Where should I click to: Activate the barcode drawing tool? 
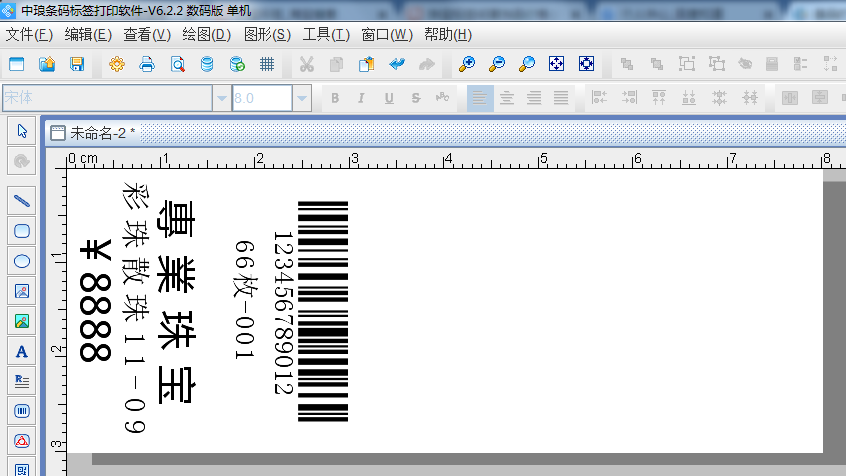(22, 410)
